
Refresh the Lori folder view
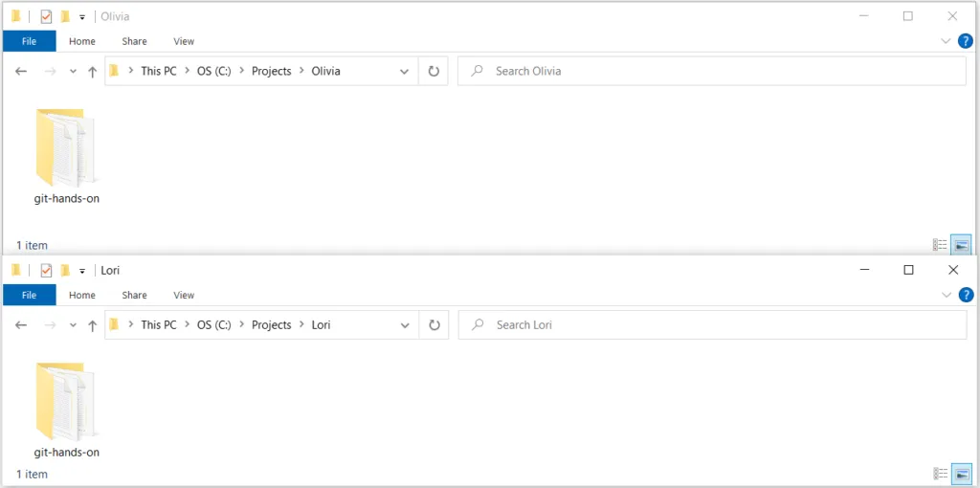434,325
